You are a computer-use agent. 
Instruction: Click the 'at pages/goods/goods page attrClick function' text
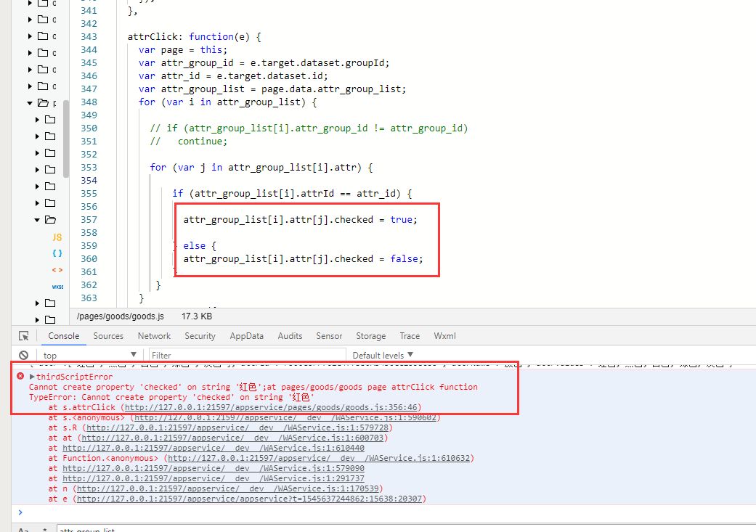point(372,387)
